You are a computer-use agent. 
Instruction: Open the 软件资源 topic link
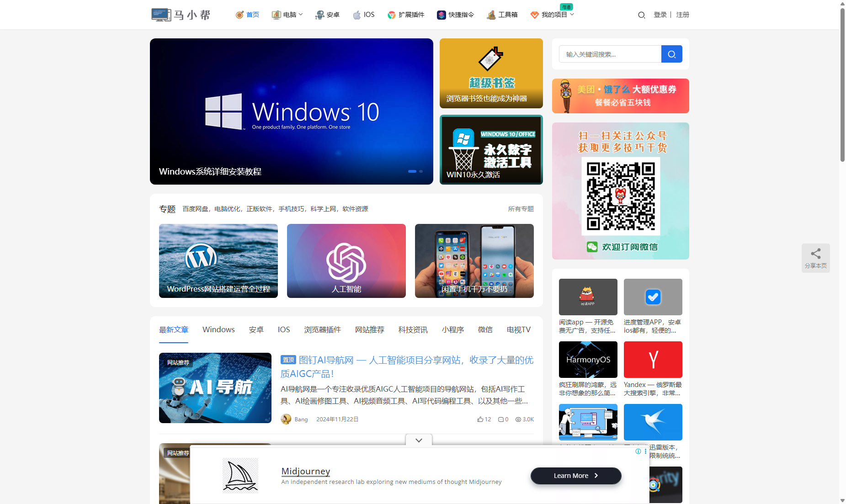click(355, 209)
